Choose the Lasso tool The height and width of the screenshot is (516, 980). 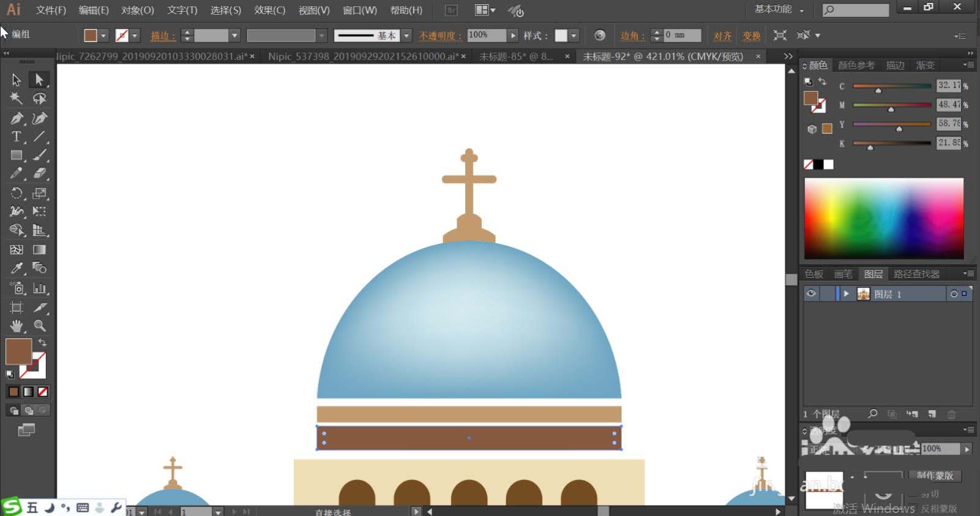[x=39, y=99]
